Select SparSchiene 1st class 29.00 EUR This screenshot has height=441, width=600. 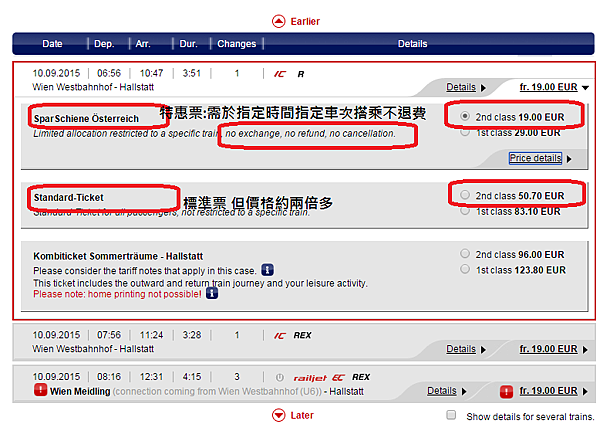pyautogui.click(x=465, y=132)
